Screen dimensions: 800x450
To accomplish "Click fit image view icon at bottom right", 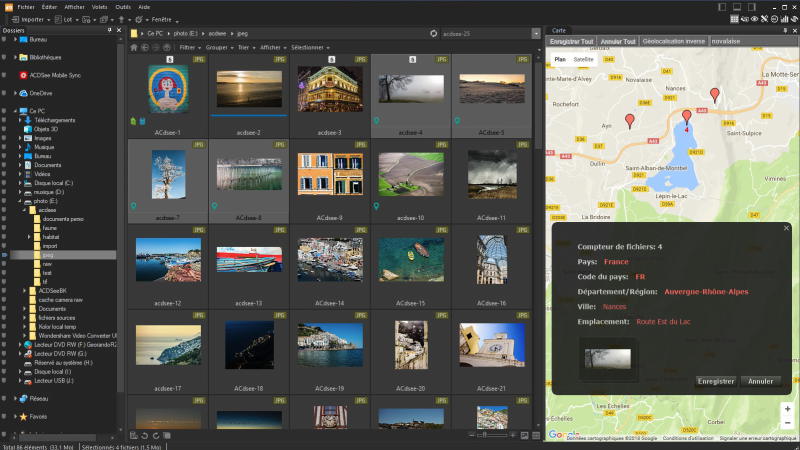I will click(x=524, y=435).
